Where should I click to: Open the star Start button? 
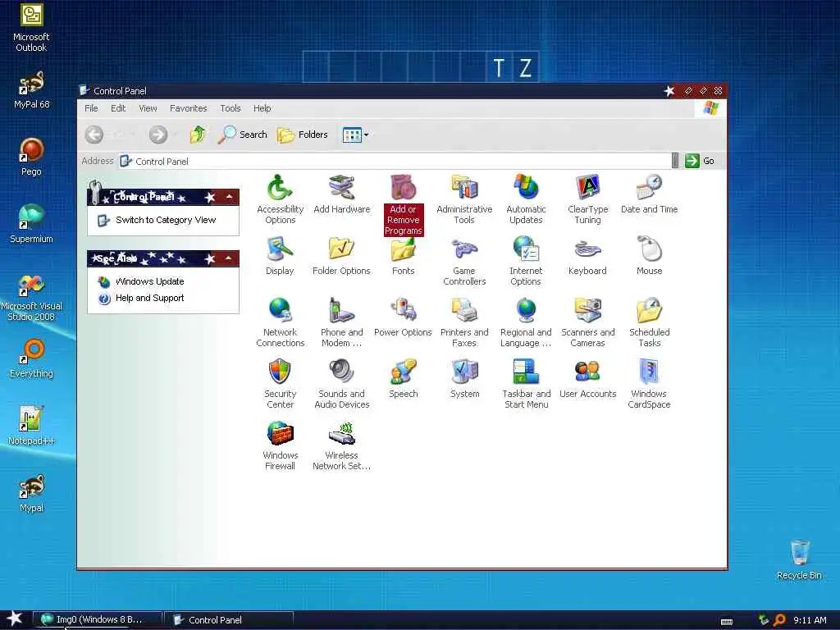pyautogui.click(x=15, y=619)
